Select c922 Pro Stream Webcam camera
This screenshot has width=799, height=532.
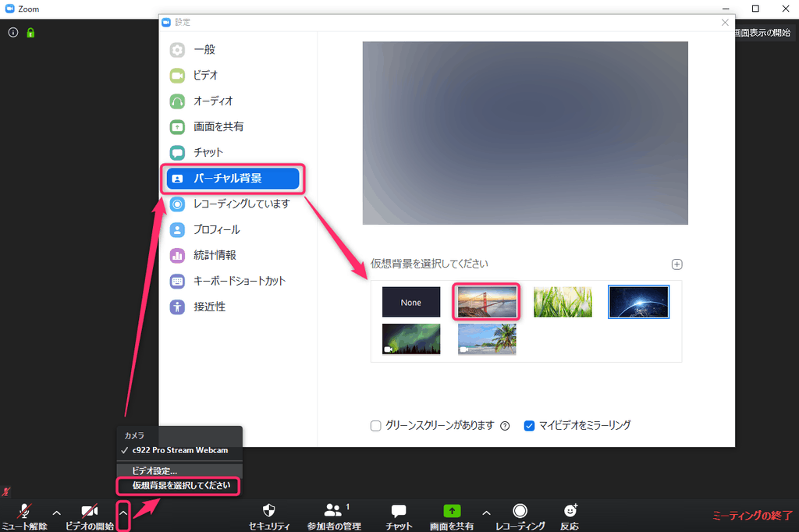180,451
